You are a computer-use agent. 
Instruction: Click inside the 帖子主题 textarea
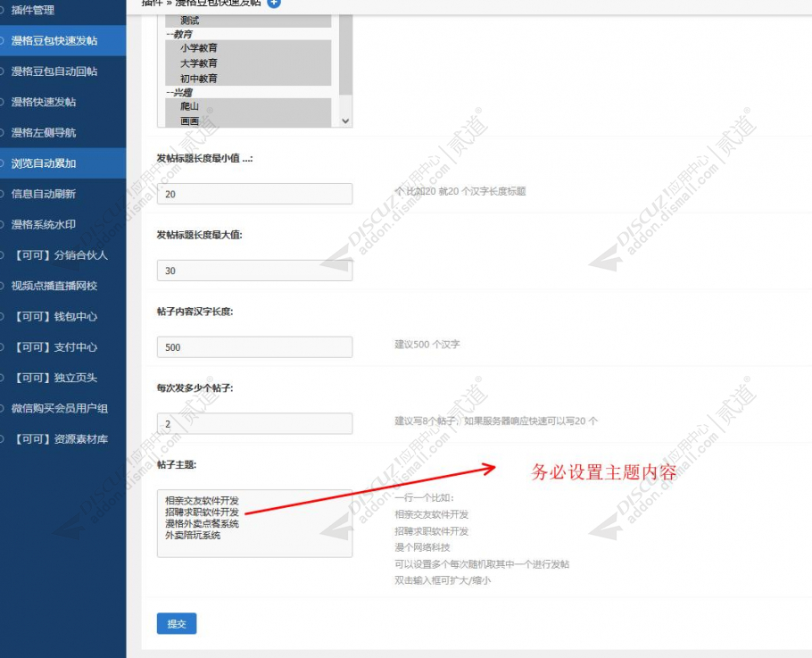pos(255,523)
